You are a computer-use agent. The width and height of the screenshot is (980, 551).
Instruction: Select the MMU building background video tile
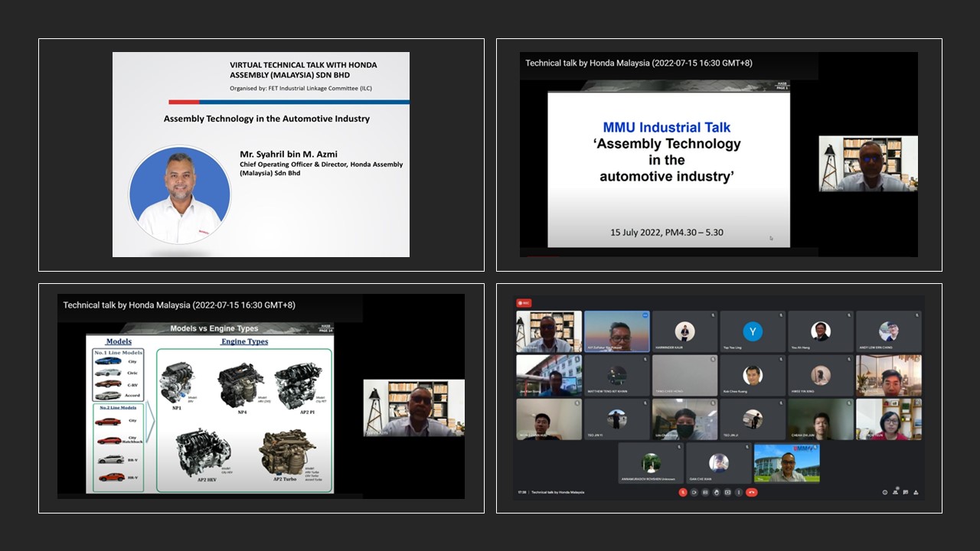click(787, 463)
